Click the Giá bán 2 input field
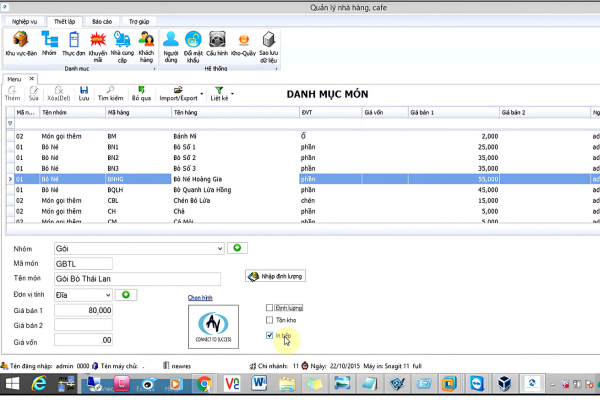 point(83,325)
